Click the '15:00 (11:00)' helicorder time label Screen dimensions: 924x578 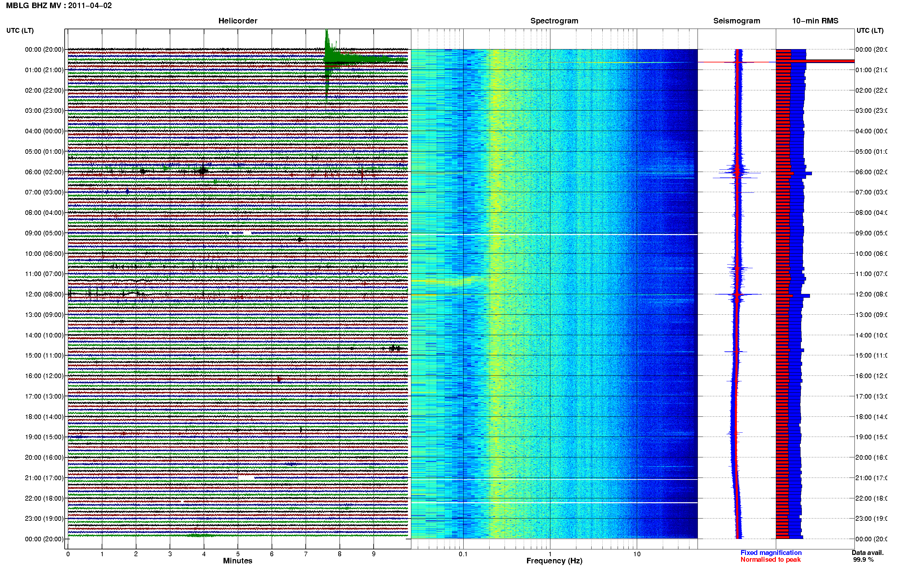click(44, 356)
